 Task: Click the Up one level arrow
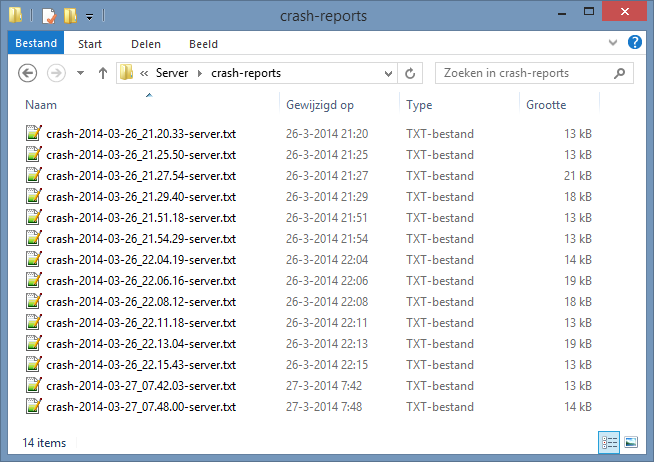102,73
